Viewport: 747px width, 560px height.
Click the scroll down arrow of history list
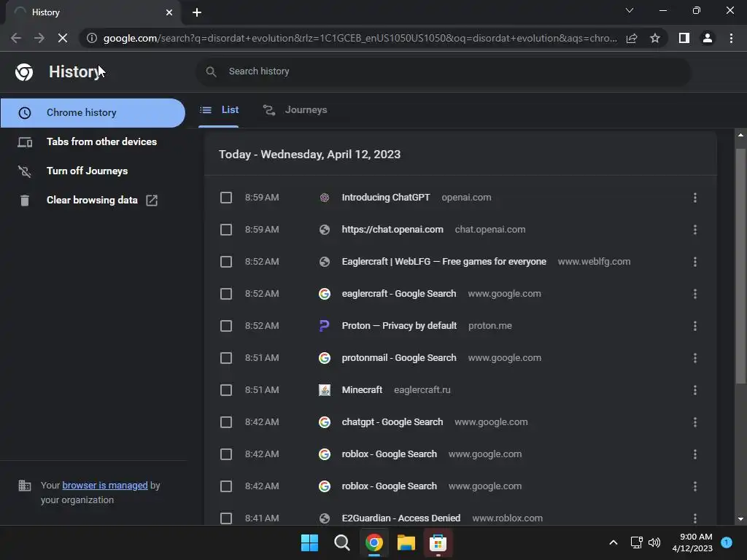[740, 519]
